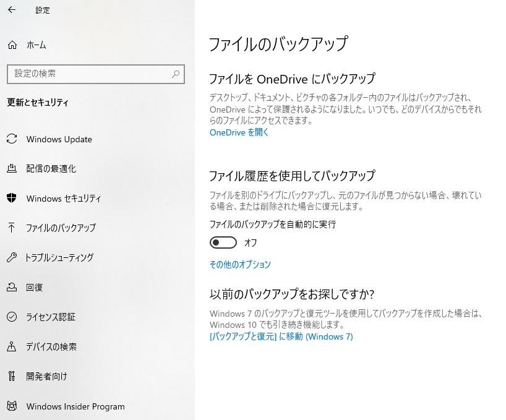The image size is (506, 420).
Task: Click the 回復 recovery icon
Action: pos(12,287)
